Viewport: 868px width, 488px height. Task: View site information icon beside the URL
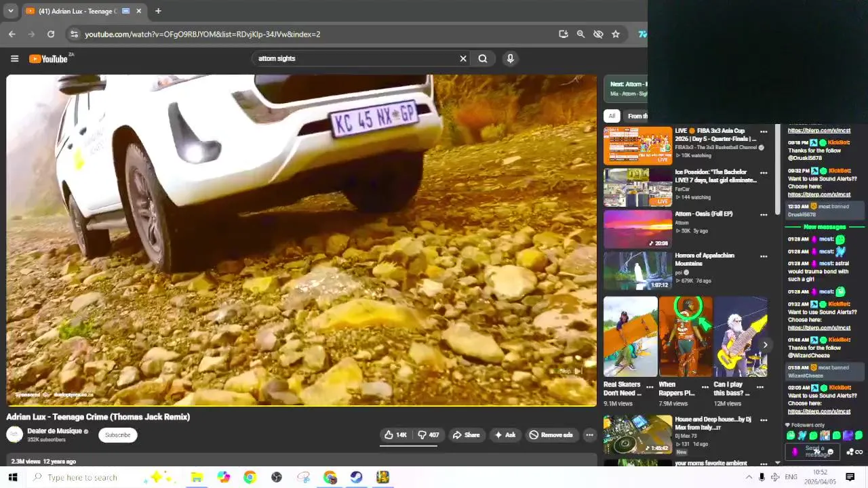(x=74, y=34)
